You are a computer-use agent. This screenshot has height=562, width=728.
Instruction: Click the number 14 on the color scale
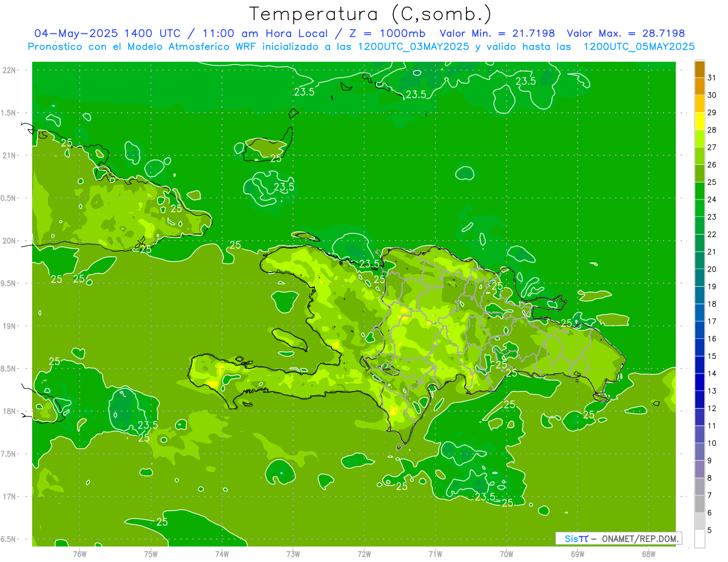(x=712, y=373)
